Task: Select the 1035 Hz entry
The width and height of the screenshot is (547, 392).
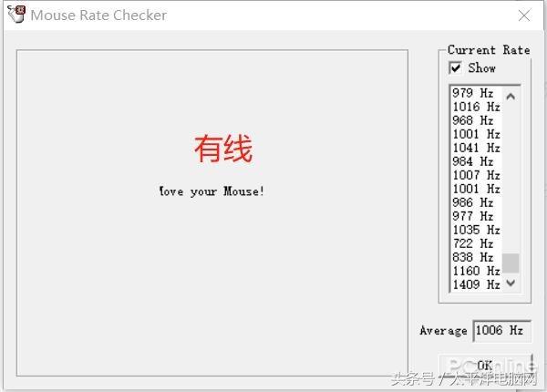Action: [x=476, y=230]
